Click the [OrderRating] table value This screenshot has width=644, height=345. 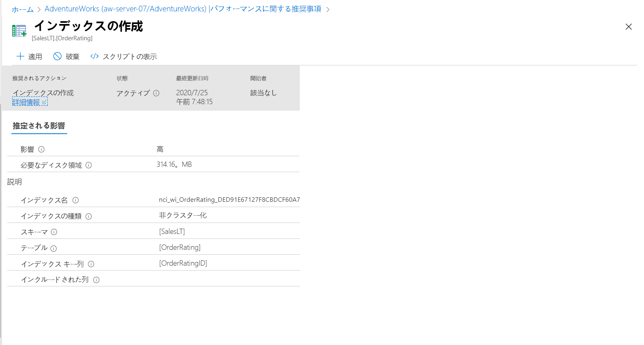pyautogui.click(x=180, y=247)
